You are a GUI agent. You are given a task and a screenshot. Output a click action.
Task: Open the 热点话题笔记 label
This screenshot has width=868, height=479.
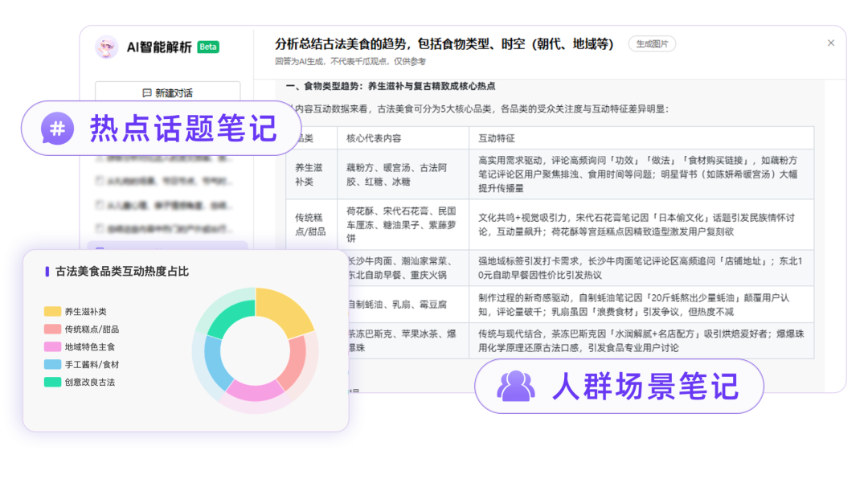pos(183,129)
